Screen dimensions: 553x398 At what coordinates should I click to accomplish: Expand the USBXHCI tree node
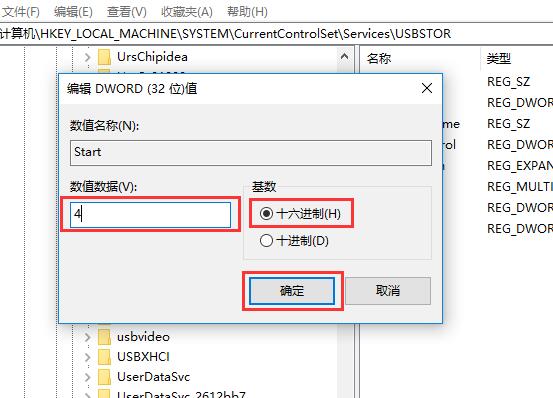coord(88,357)
